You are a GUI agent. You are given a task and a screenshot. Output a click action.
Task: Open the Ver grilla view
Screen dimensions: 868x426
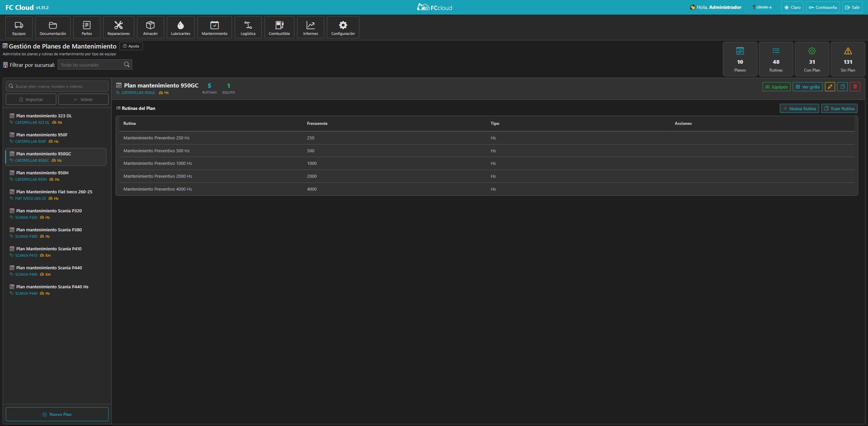point(807,87)
